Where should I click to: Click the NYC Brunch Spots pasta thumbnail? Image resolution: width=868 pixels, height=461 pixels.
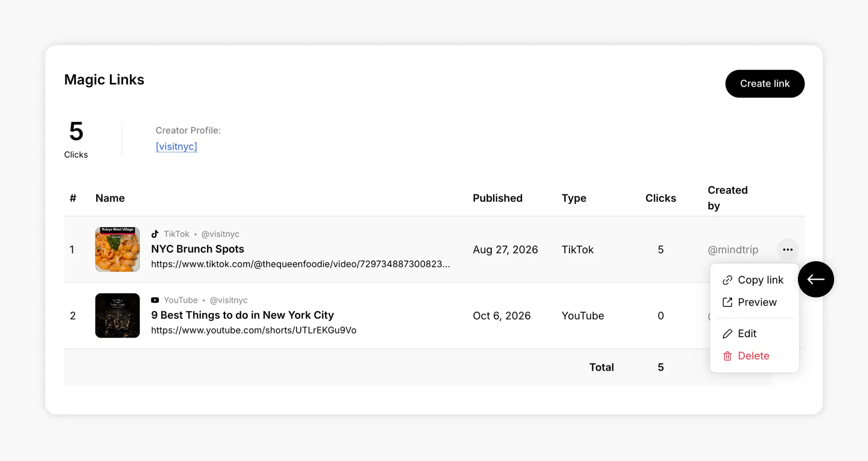point(118,249)
